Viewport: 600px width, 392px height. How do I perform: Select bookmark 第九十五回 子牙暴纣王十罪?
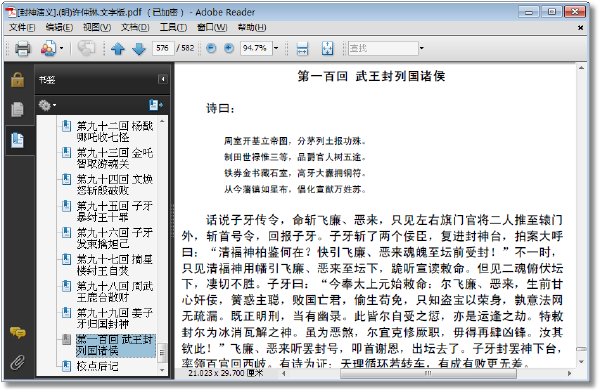pos(114,211)
